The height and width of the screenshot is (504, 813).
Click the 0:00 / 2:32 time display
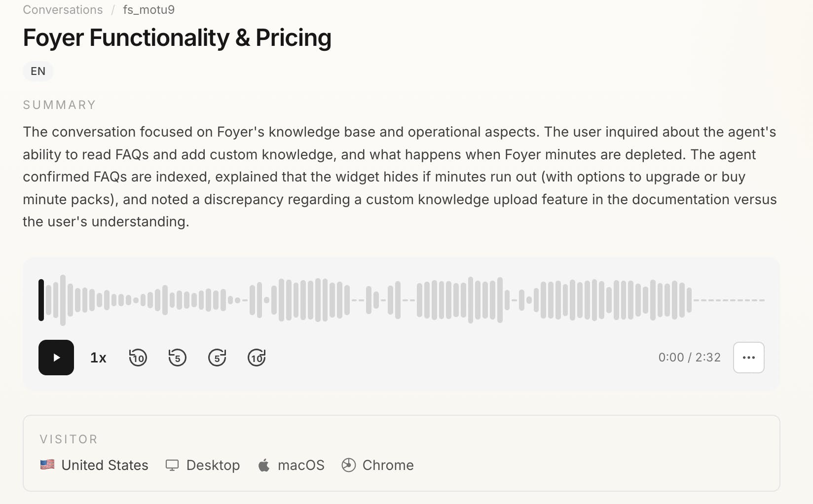tap(690, 357)
